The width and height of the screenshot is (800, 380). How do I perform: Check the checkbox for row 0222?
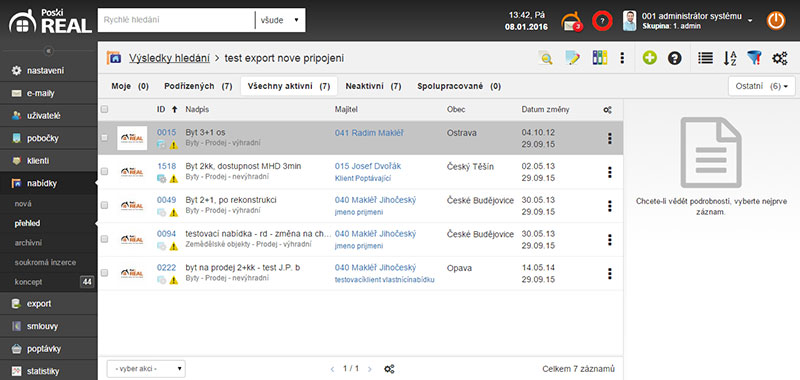(105, 273)
